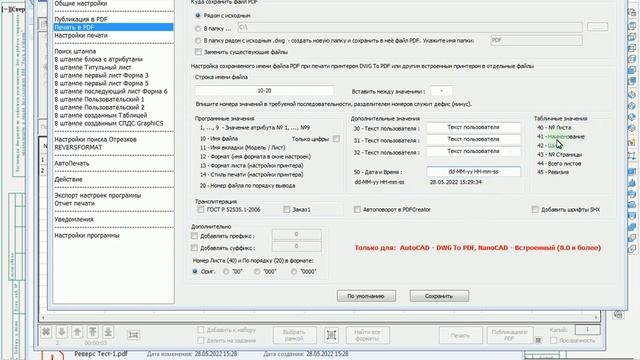
Task: Select В папку рядом с исходным .dwg option
Action: click(x=198, y=41)
